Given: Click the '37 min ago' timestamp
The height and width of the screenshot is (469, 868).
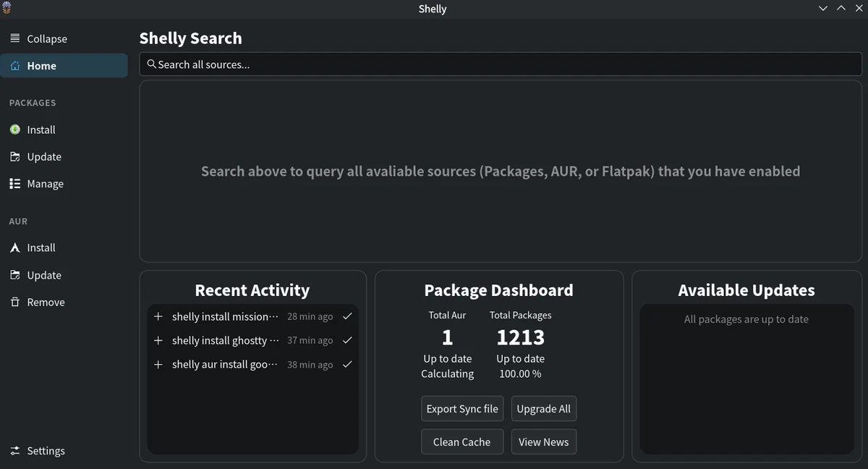Looking at the screenshot, I should 310,340.
